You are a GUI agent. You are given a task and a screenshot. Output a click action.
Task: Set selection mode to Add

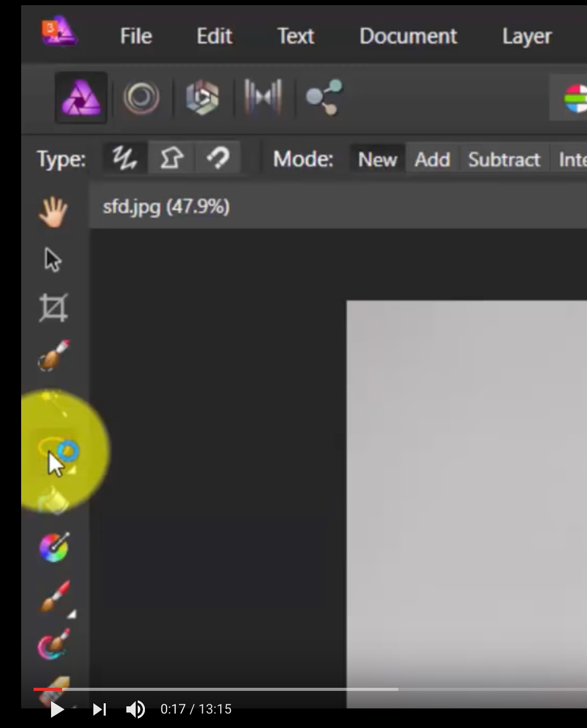(432, 159)
